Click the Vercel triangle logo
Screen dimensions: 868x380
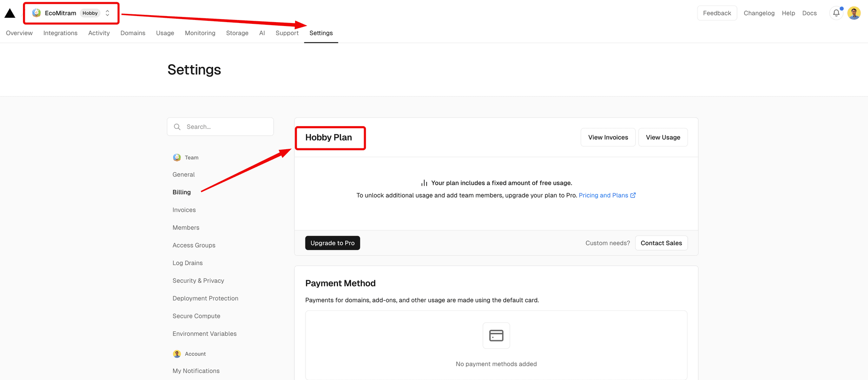point(10,13)
